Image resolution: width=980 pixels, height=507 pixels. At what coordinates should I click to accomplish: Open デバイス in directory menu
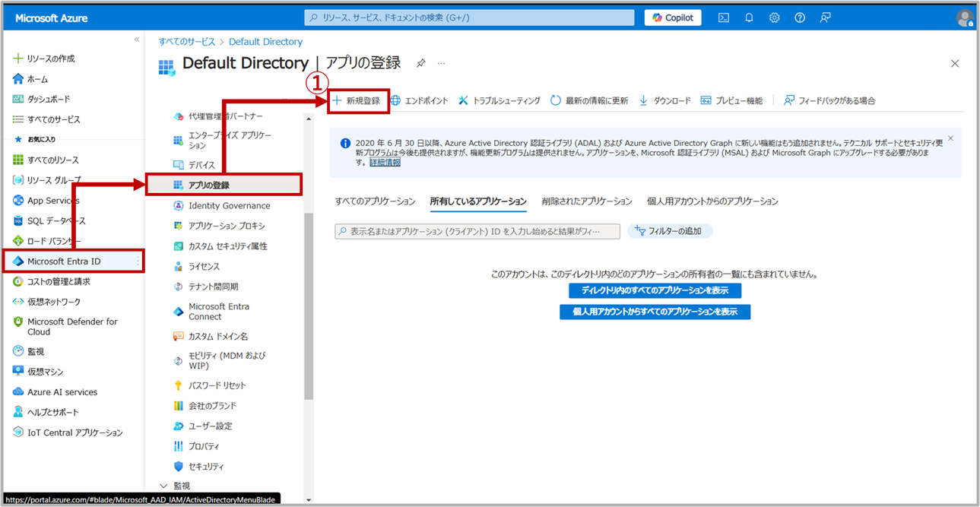tap(194, 165)
